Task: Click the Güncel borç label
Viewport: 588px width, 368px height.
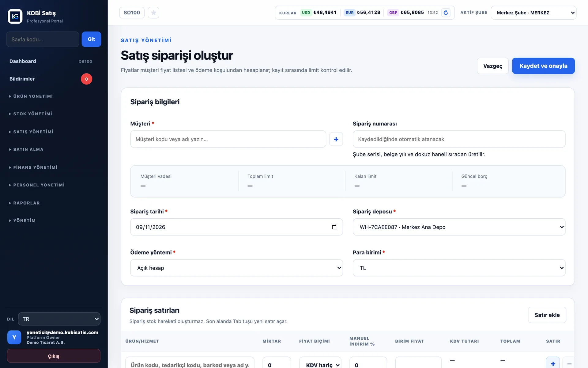Action: coord(474,176)
